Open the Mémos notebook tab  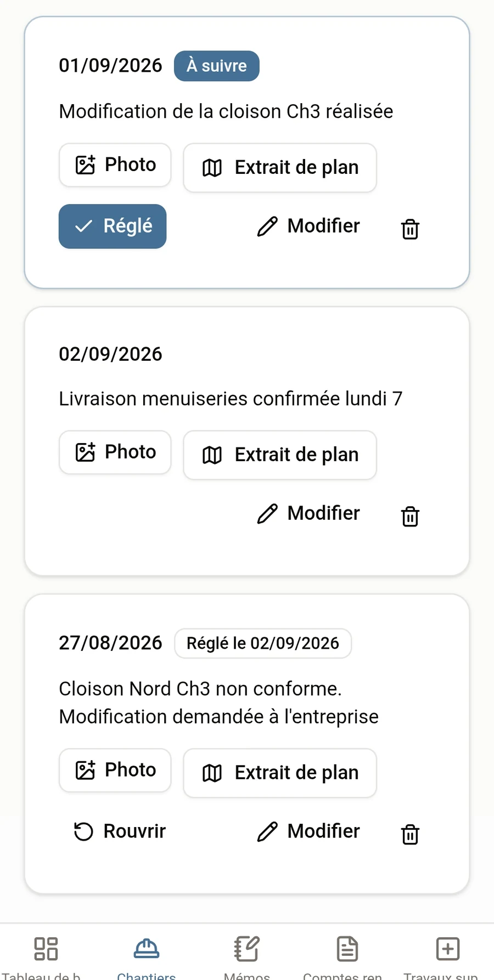click(246, 954)
